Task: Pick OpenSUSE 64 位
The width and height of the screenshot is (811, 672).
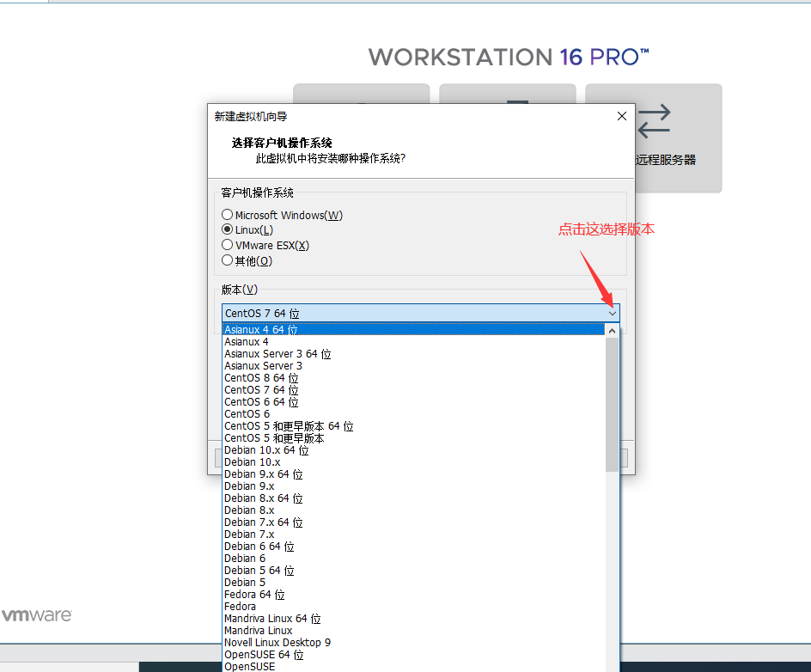Action: (413, 655)
